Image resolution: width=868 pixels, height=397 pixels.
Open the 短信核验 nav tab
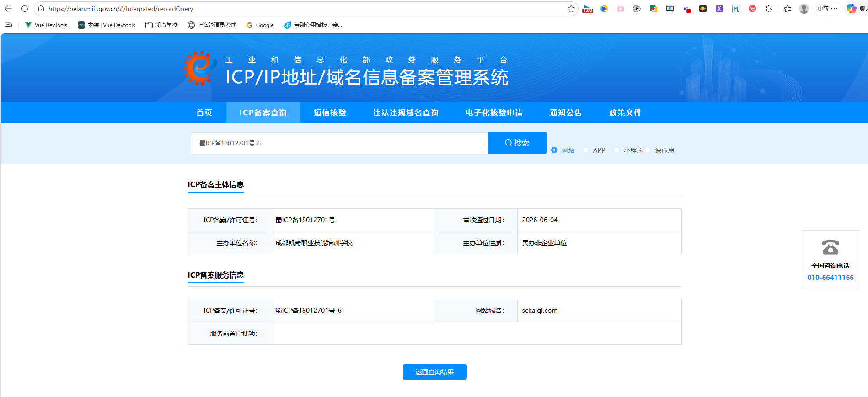coord(330,113)
